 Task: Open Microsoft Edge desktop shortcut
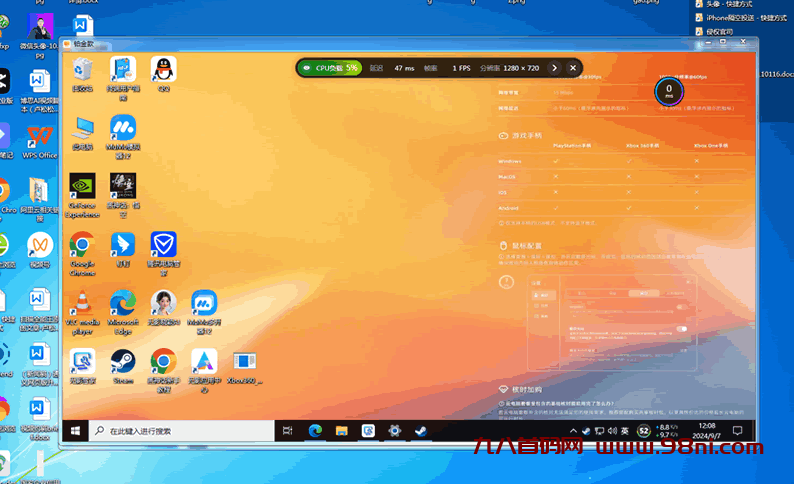(x=123, y=304)
